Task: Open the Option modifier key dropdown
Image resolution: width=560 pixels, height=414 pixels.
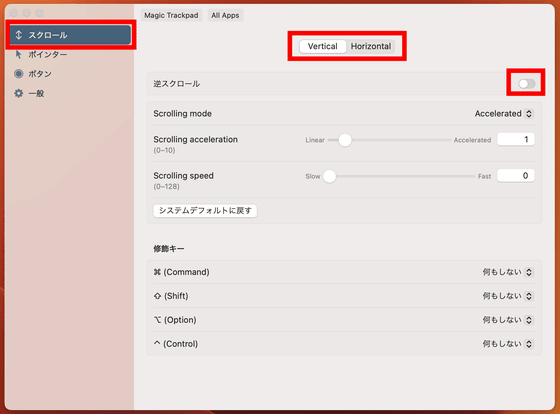Action: (x=508, y=320)
